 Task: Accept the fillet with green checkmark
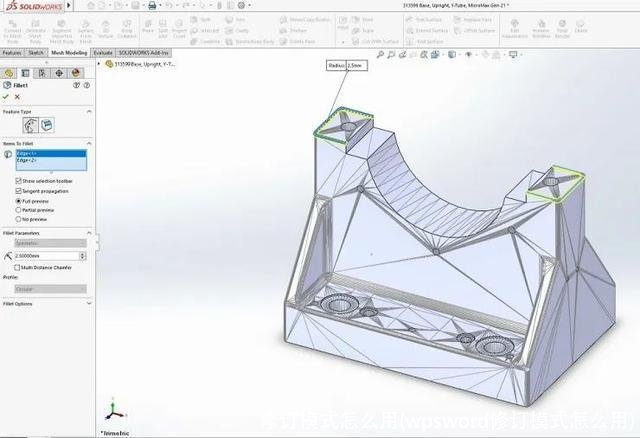point(7,97)
